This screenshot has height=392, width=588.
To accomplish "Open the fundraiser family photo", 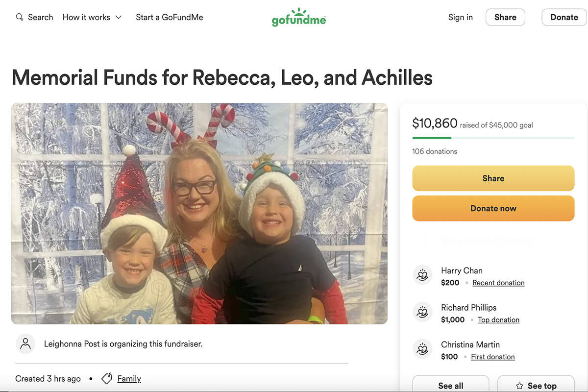I will 199,214.
